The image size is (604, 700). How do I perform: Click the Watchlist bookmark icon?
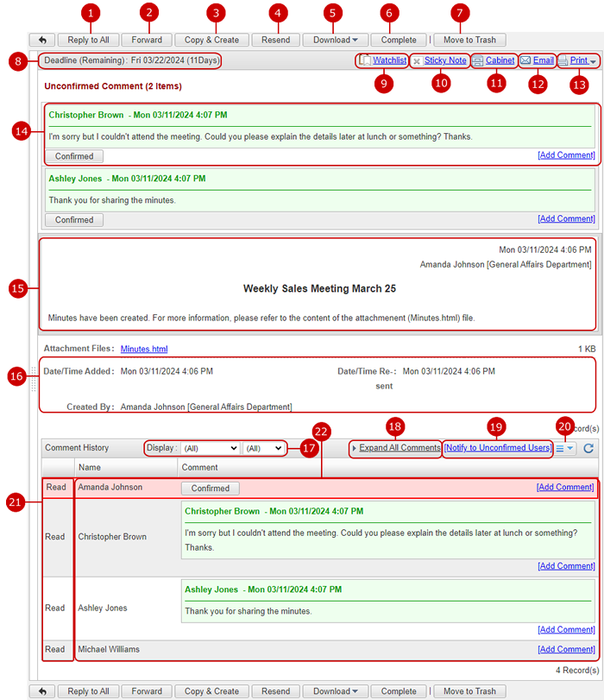click(365, 60)
